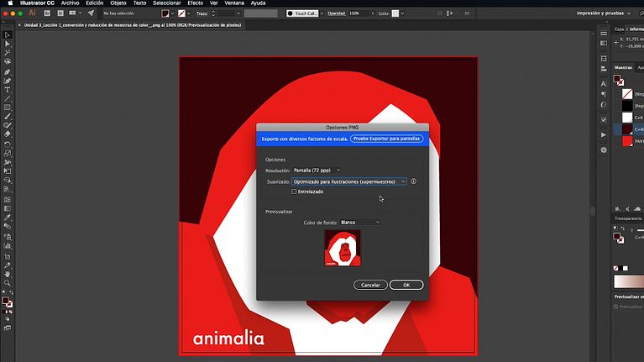Select the Eraser tool
644x362 pixels.
pos(7,134)
